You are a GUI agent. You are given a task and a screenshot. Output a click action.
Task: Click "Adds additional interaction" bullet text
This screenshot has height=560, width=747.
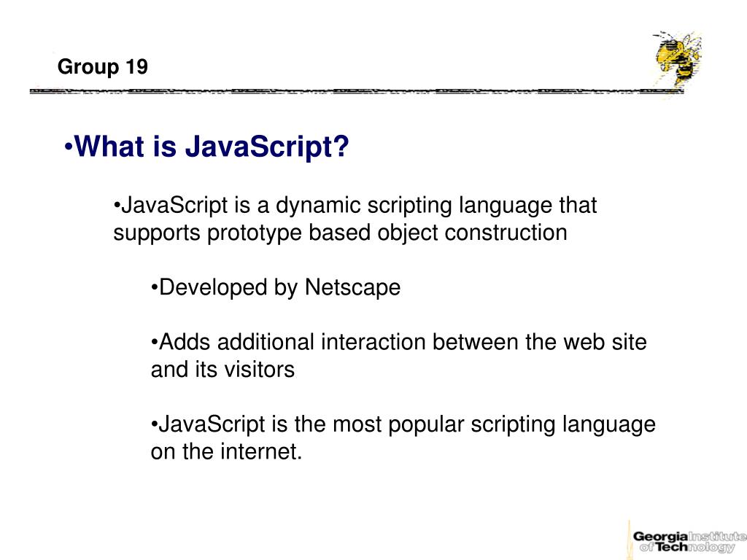[399, 356]
